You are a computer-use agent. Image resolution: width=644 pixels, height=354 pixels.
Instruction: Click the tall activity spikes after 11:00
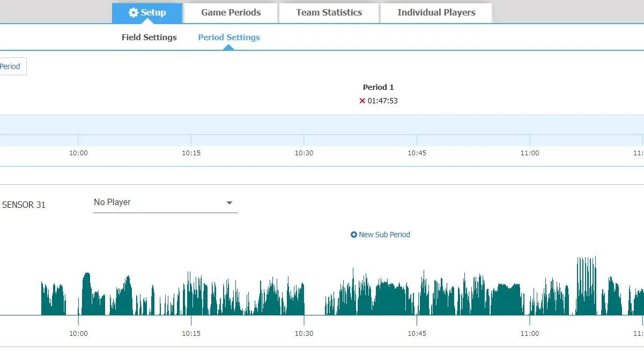(x=586, y=284)
